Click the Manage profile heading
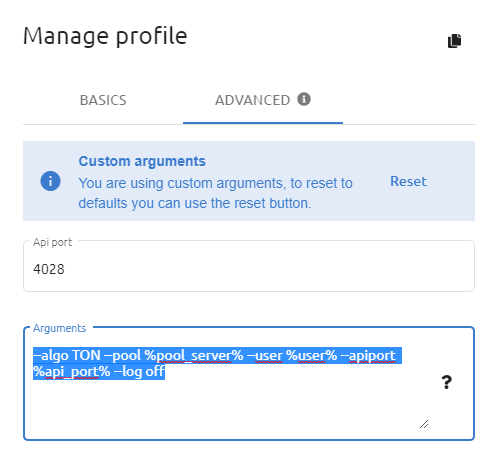 click(x=105, y=36)
